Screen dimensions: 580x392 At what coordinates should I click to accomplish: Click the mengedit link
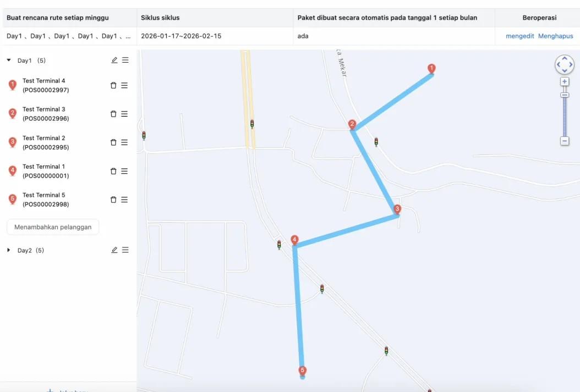519,36
